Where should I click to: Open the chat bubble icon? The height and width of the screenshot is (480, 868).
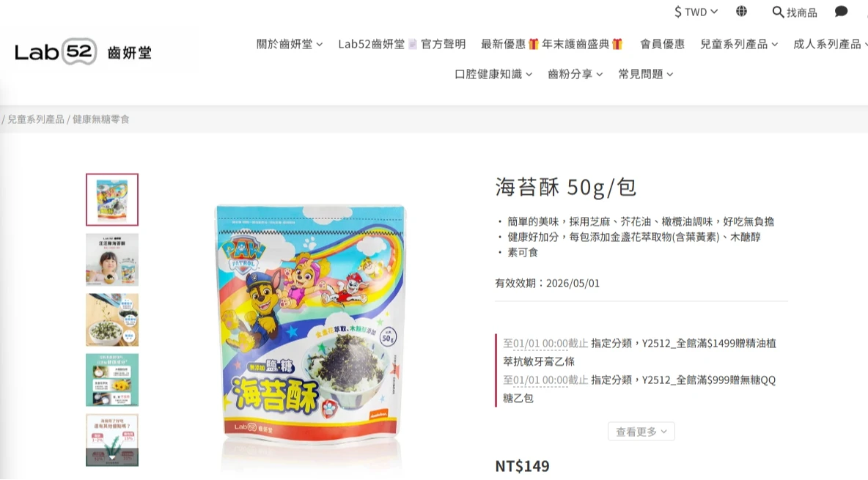pos(841,12)
